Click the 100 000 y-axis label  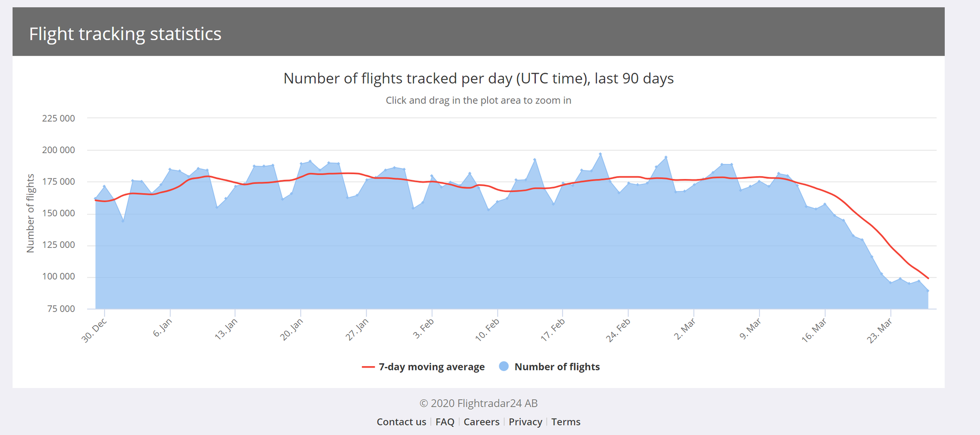58,277
